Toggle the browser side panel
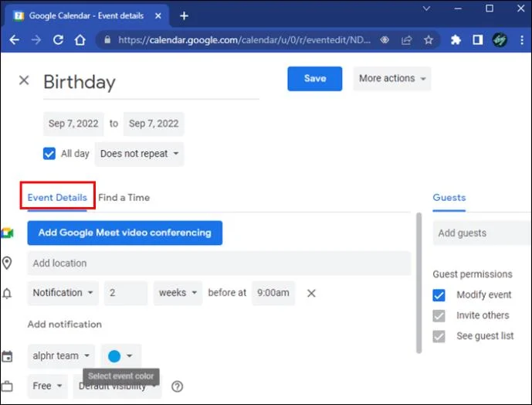 (478, 40)
